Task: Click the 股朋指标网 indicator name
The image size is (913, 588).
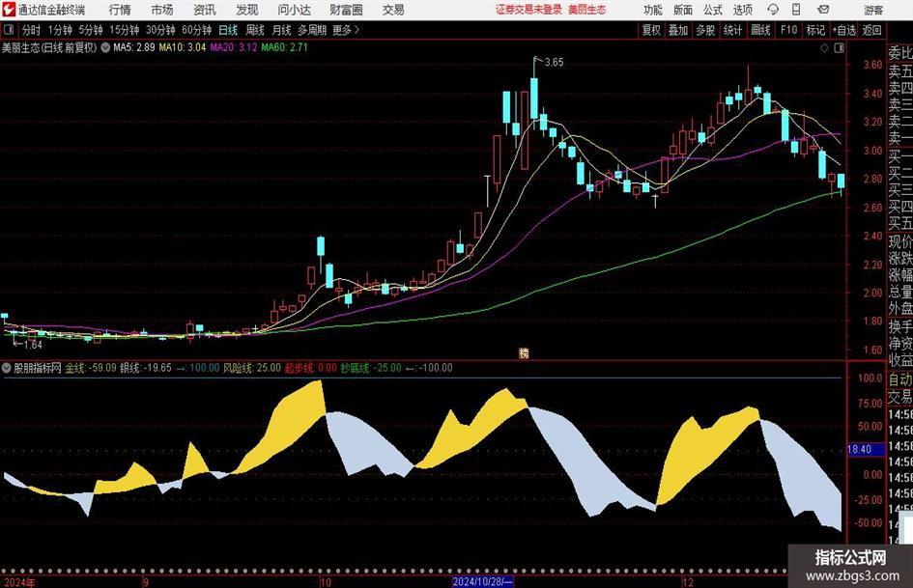Action: (x=38, y=368)
